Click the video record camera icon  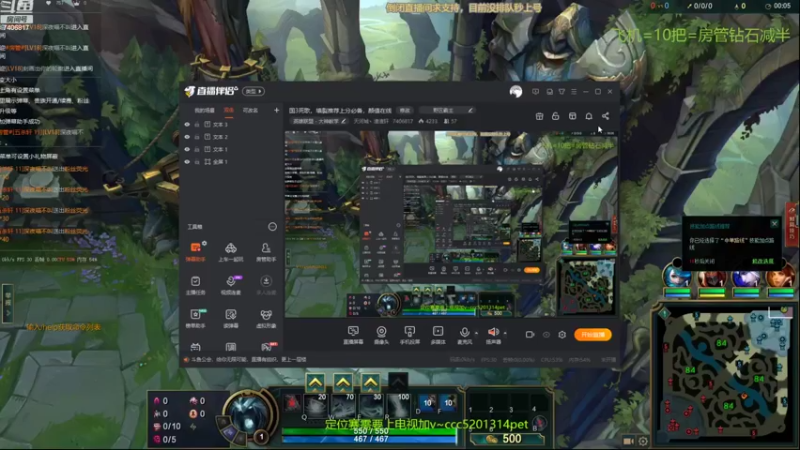click(530, 335)
